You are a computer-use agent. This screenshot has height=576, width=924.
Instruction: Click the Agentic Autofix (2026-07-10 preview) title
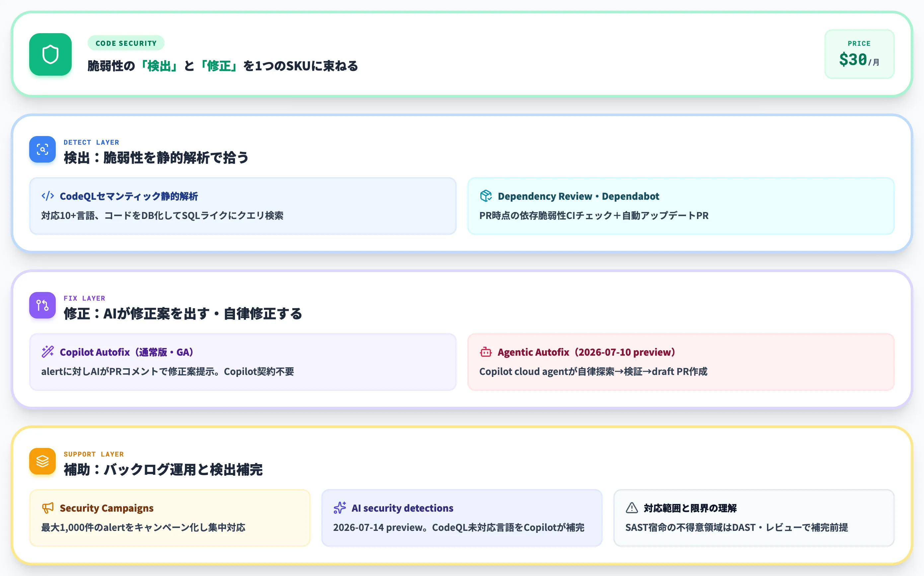point(586,352)
